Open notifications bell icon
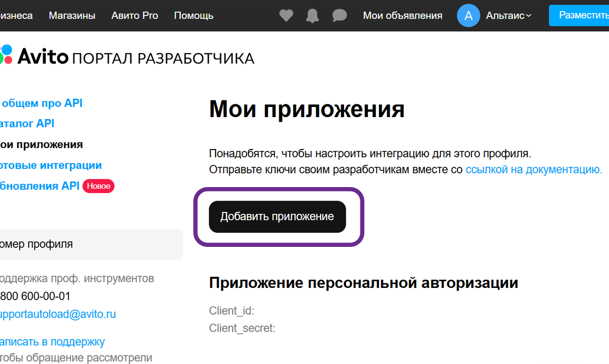Image resolution: width=609 pixels, height=364 pixels. pyautogui.click(x=313, y=16)
